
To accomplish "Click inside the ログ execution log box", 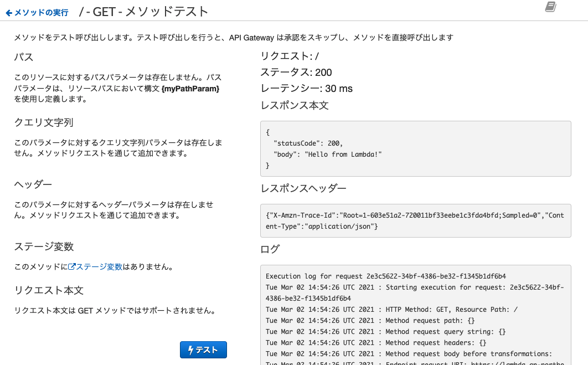I will 415,315.
